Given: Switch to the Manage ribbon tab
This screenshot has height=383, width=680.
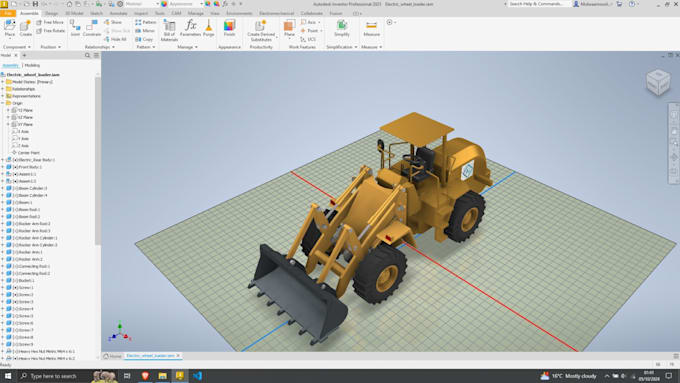Looking at the screenshot, I should point(196,13).
